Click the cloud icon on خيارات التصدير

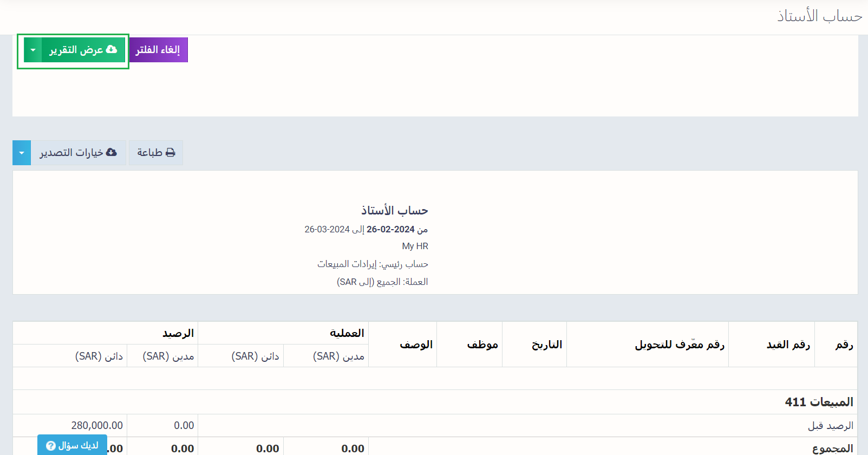(x=112, y=153)
